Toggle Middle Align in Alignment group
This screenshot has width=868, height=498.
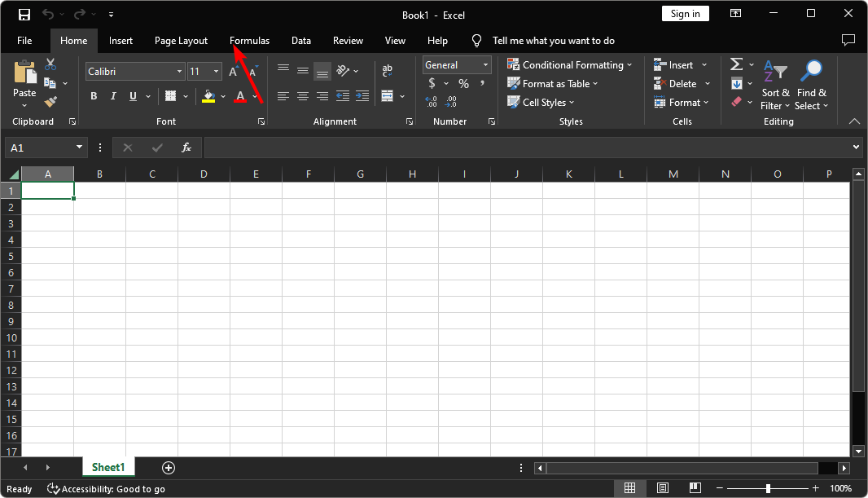(x=303, y=70)
